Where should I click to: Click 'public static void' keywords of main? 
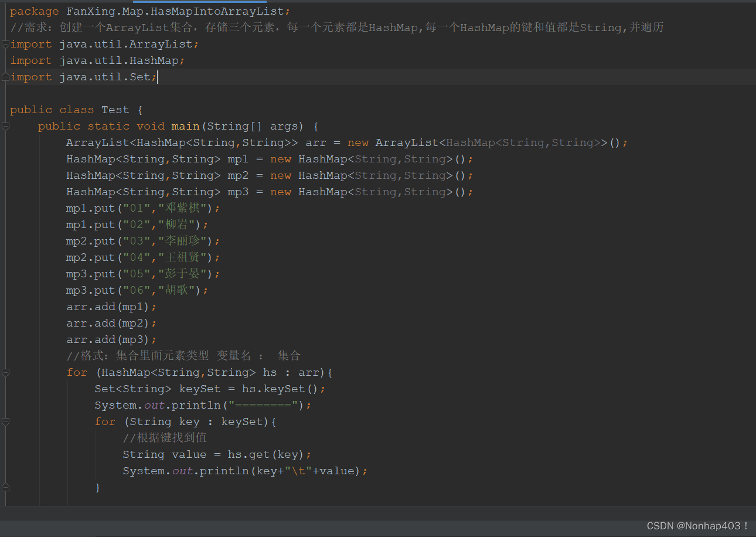click(x=101, y=126)
